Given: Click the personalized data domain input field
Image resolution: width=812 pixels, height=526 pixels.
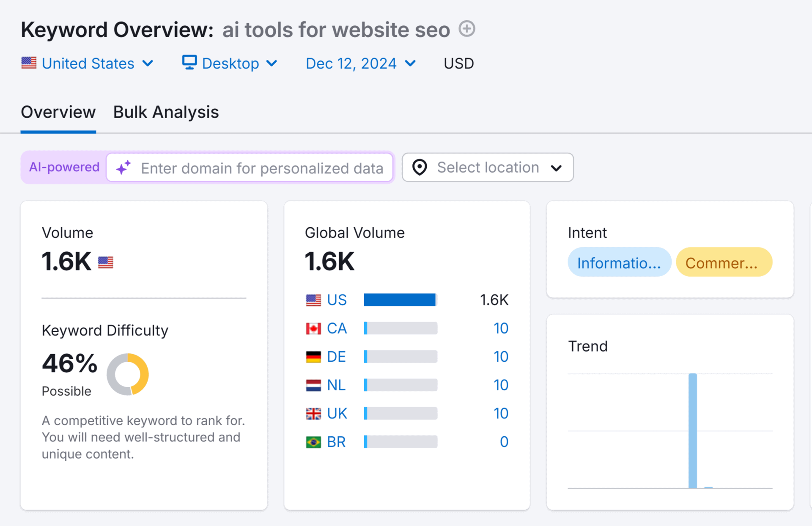Looking at the screenshot, I should pos(262,168).
